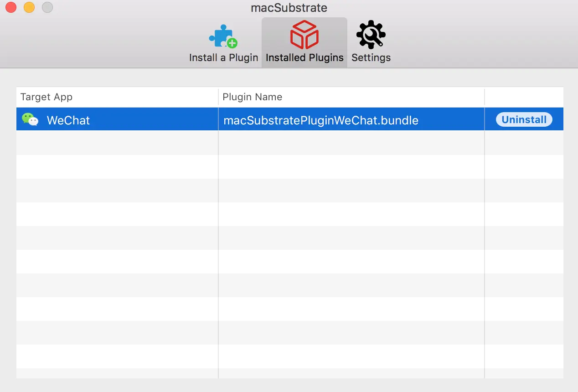Switch to the Settings tab
The height and width of the screenshot is (392, 578).
[371, 41]
